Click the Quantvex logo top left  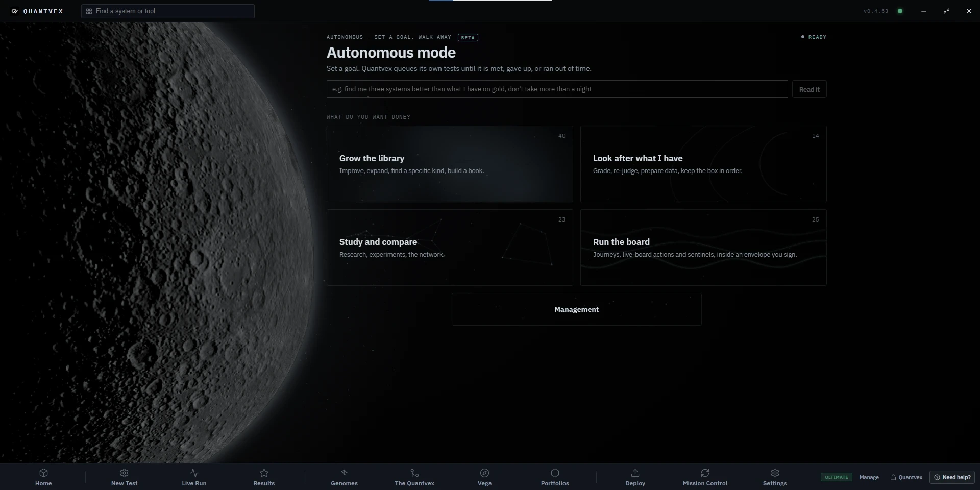37,11
